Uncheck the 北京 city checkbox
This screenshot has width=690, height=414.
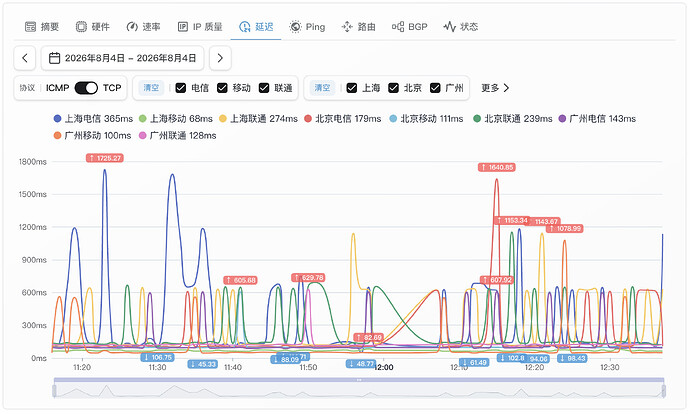coord(393,88)
